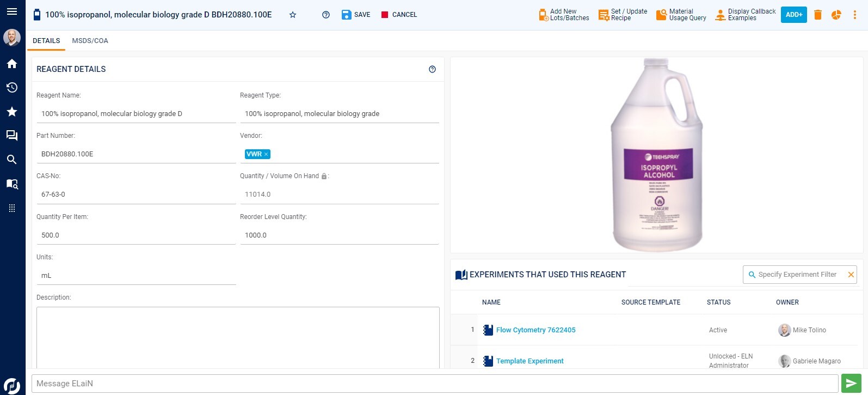Viewport: 868px width, 395px height.
Task: Click Quantity / Volume On Hand value
Action: (x=340, y=195)
